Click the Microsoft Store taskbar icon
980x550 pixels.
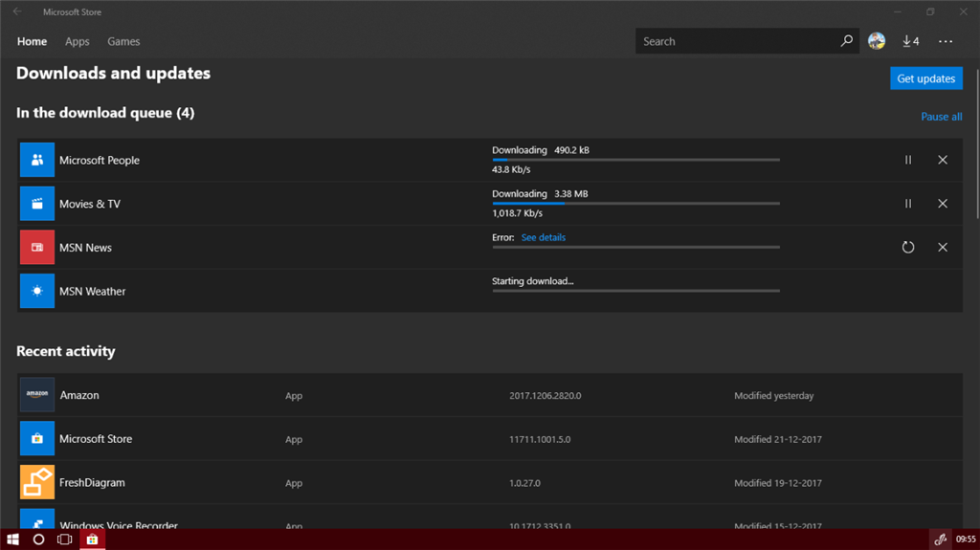92,539
